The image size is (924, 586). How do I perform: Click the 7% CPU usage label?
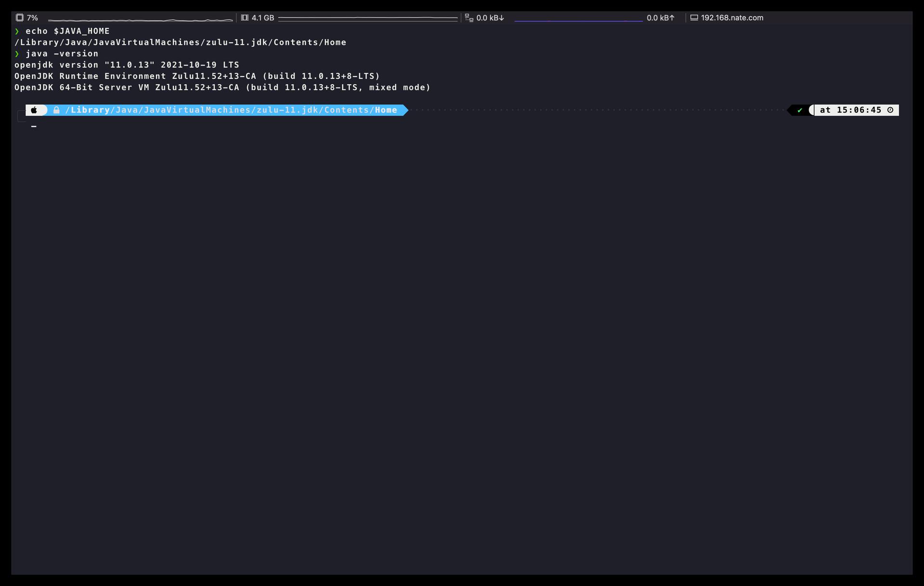coord(32,18)
